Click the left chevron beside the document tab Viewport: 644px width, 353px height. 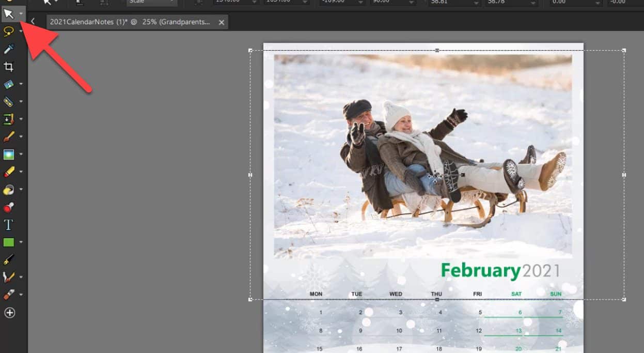(33, 22)
